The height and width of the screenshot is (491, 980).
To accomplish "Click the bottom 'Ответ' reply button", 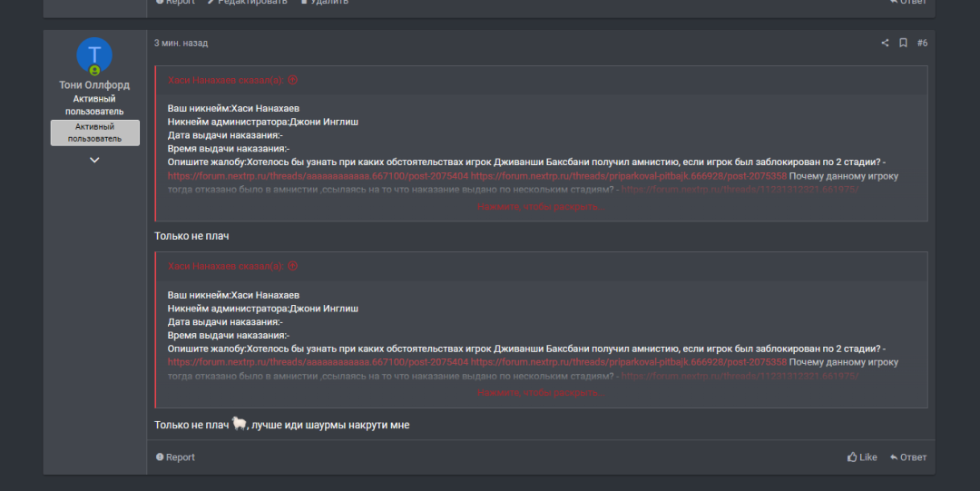I will click(x=908, y=457).
